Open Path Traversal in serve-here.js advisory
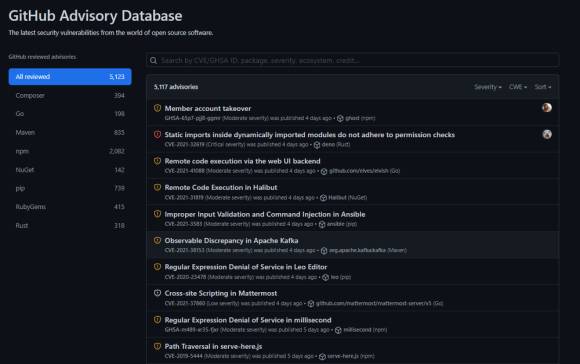This screenshot has width=580, height=364. pyautogui.click(x=213, y=346)
